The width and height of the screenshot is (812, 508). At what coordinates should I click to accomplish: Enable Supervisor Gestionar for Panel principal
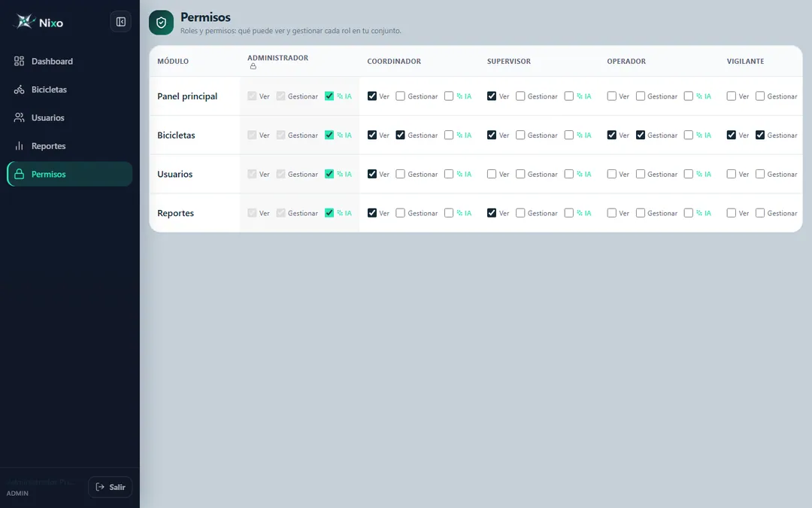[x=520, y=96]
